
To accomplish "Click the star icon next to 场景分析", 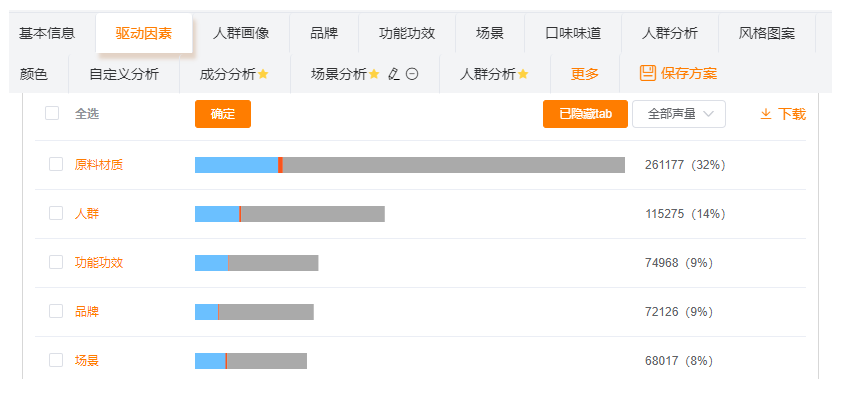I will pos(374,74).
